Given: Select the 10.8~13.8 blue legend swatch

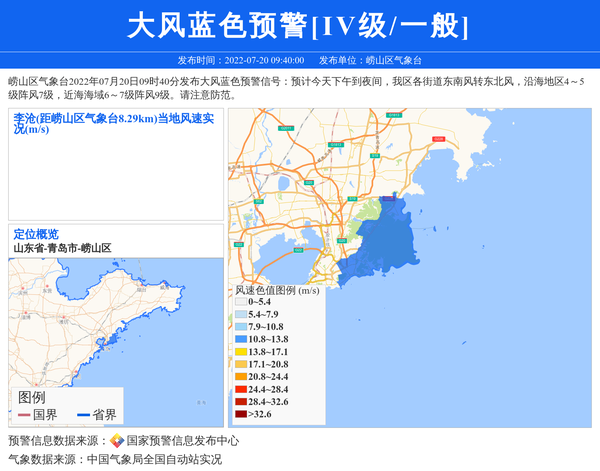Looking at the screenshot, I should 240,340.
